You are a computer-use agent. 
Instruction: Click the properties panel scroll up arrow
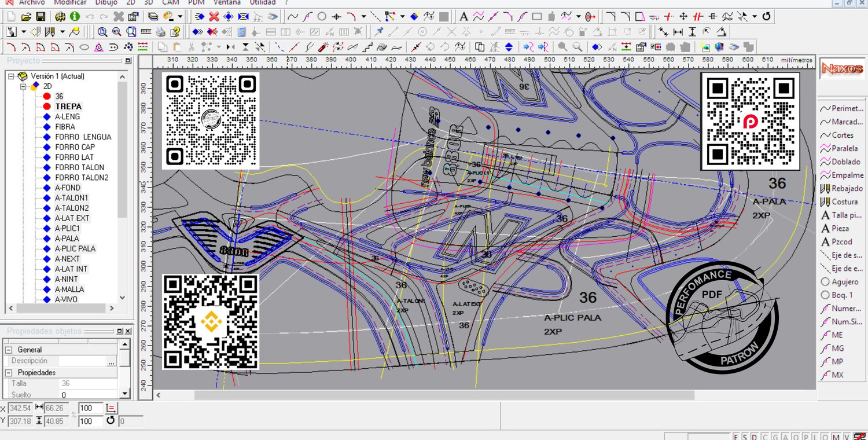(125, 344)
